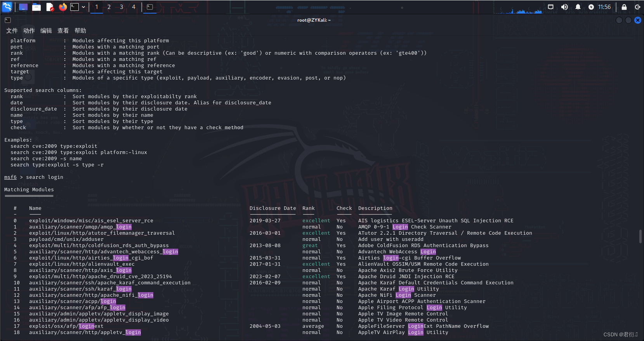Click the display settings tray icon
Viewport: 644px width, 341px height.
(x=550, y=7)
